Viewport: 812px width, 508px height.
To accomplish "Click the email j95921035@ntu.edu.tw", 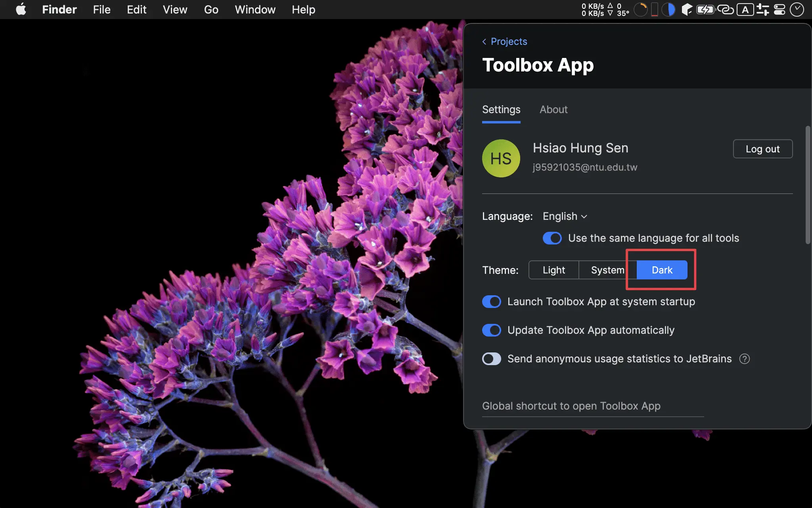I will [x=585, y=167].
